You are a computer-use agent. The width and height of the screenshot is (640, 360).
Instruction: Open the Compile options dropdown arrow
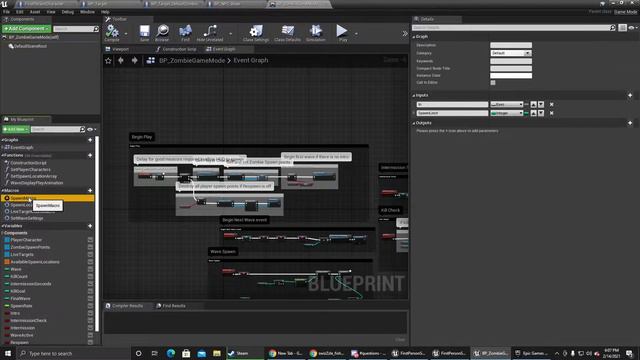click(x=126, y=33)
